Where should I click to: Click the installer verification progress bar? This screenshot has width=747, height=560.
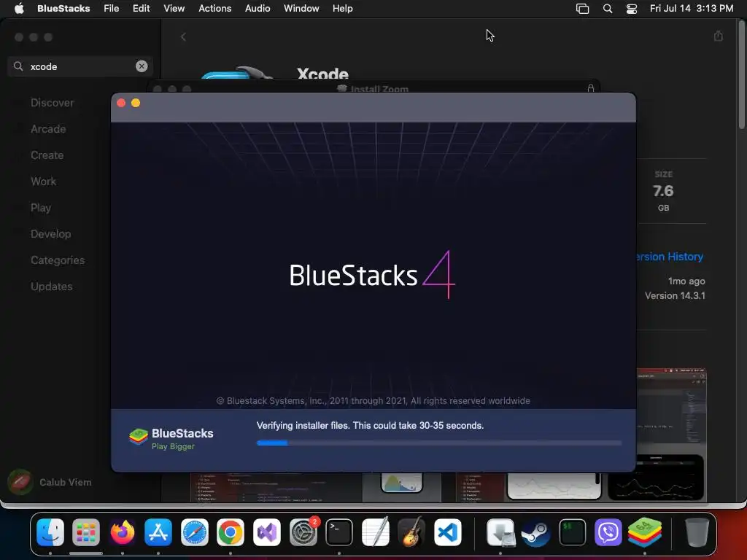click(438, 443)
